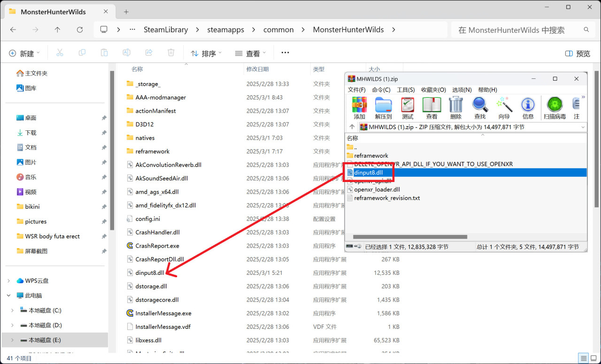601x364 pixels.
Task: Open the WinRAR 文件(F) menu
Action: pyautogui.click(x=356, y=90)
